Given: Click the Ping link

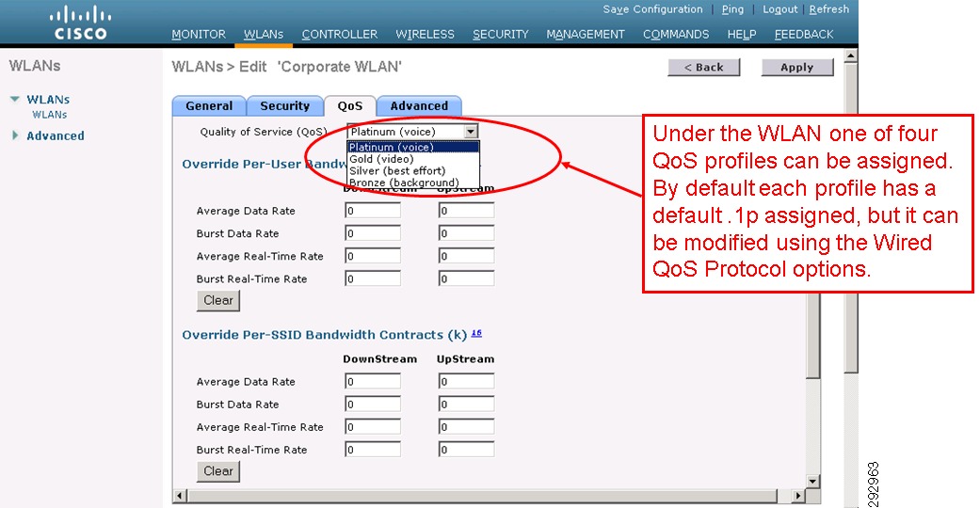Looking at the screenshot, I should click(732, 9).
